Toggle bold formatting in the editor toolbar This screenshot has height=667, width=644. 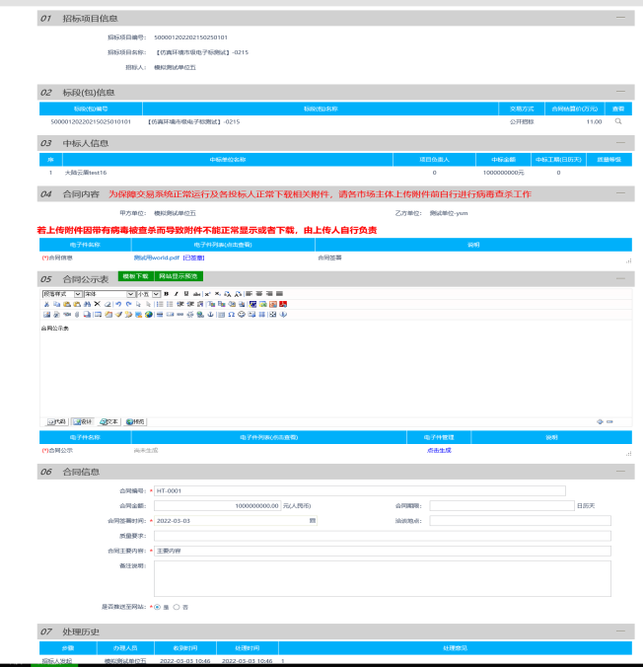point(166,294)
